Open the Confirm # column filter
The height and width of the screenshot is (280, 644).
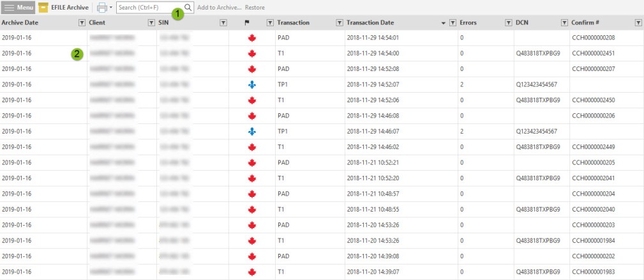pyautogui.click(x=638, y=22)
